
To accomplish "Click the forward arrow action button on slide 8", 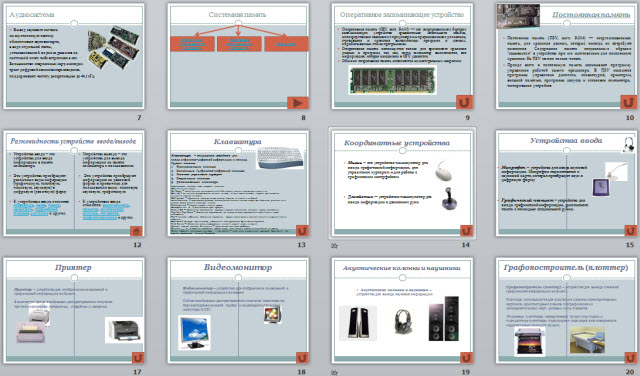I will 298,103.
